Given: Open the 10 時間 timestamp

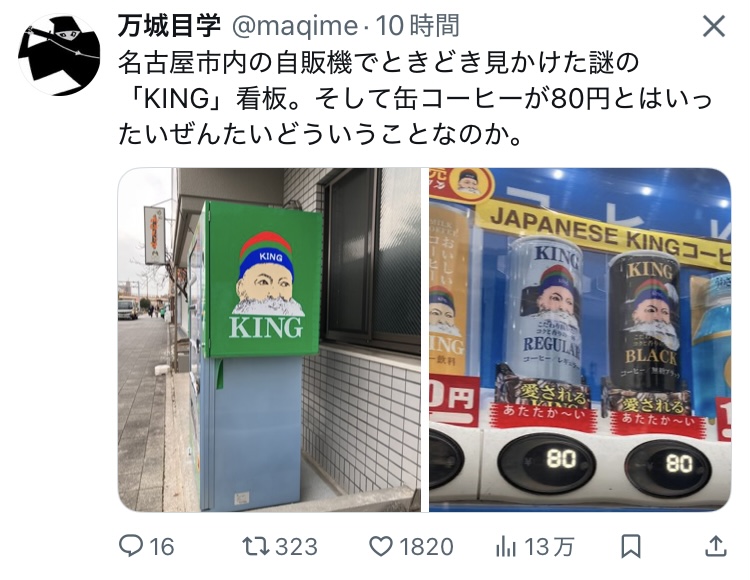Looking at the screenshot, I should pos(418,25).
